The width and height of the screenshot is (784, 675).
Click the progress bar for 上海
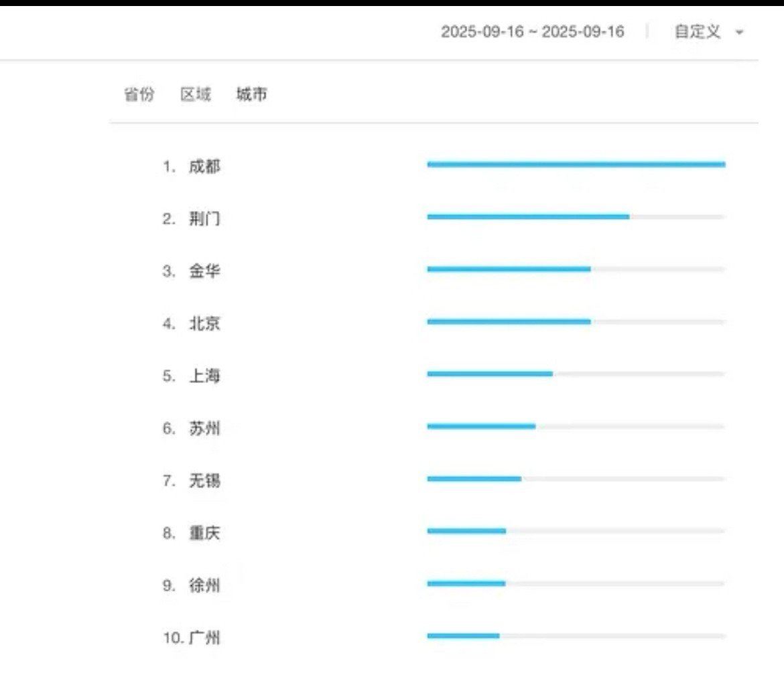[576, 374]
